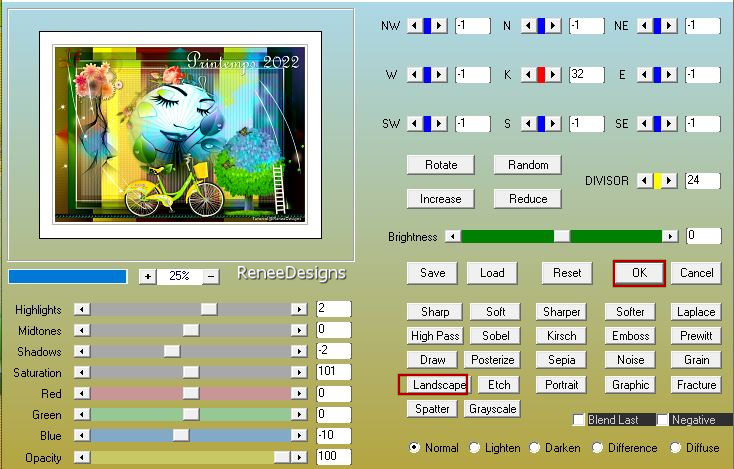Decrease the K center value arrow
The image size is (734, 469).
(528, 74)
